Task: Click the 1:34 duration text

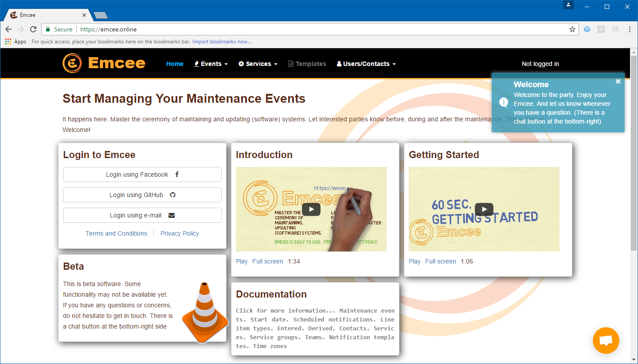Action: click(x=294, y=261)
